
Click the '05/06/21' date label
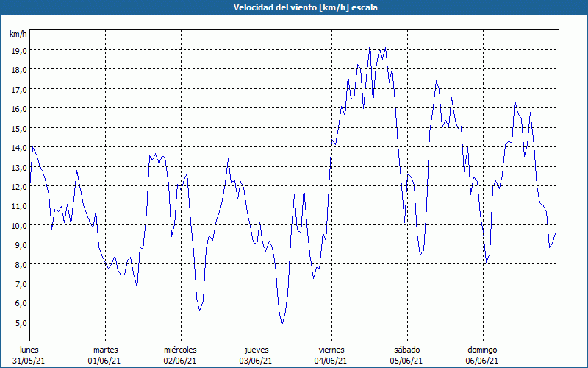pos(406,361)
